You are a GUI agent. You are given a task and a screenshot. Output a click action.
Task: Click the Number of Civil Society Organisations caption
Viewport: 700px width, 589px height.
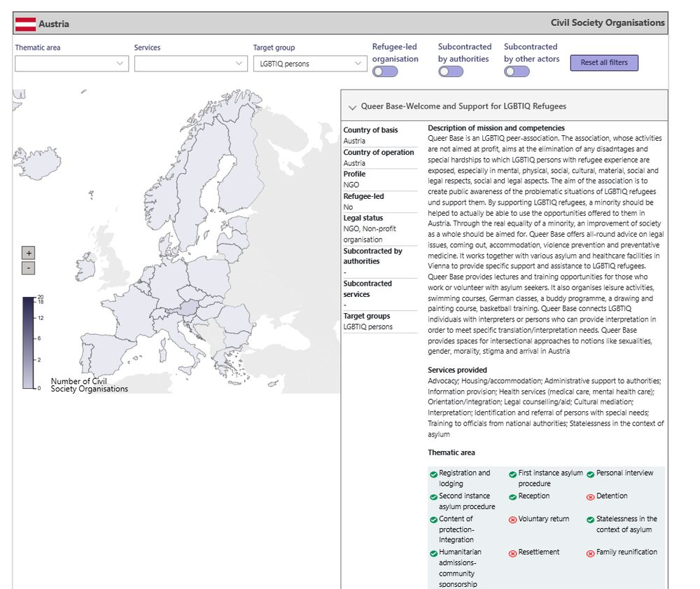pyautogui.click(x=90, y=385)
